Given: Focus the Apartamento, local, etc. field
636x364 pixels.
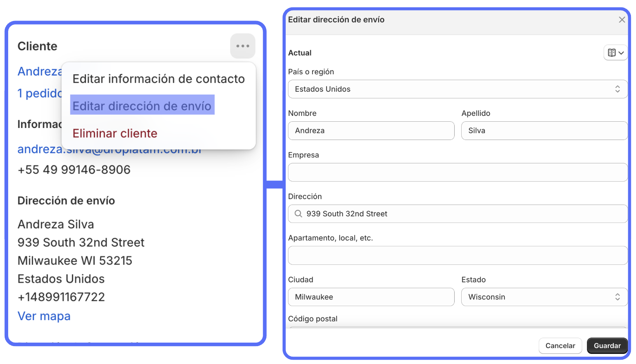Looking at the screenshot, I should click(457, 255).
